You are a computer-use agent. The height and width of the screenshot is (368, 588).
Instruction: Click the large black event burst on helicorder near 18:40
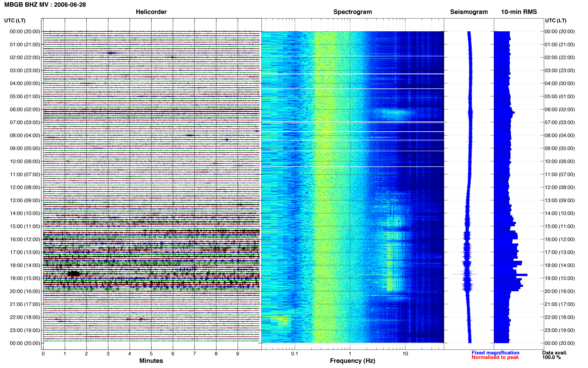pyautogui.click(x=74, y=274)
